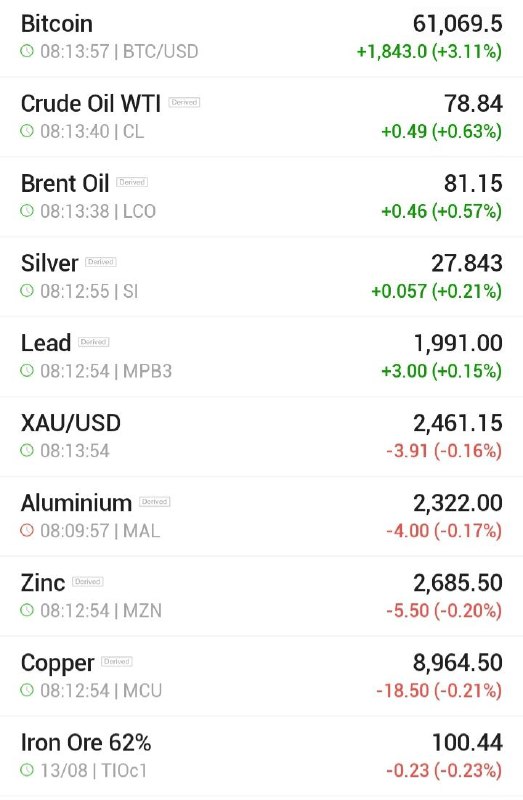Click the clock icon next to Crude Oil WTI time
This screenshot has width=523, height=800.
tap(27, 131)
